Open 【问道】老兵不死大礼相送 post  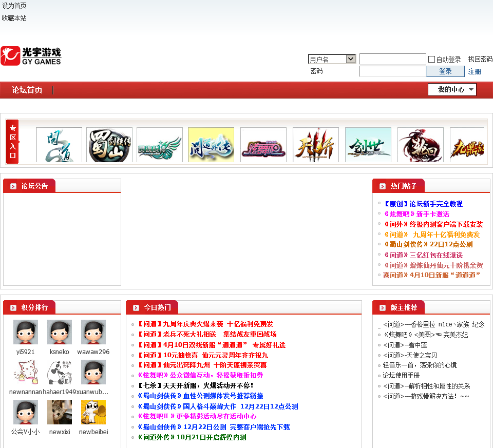pos(207,334)
